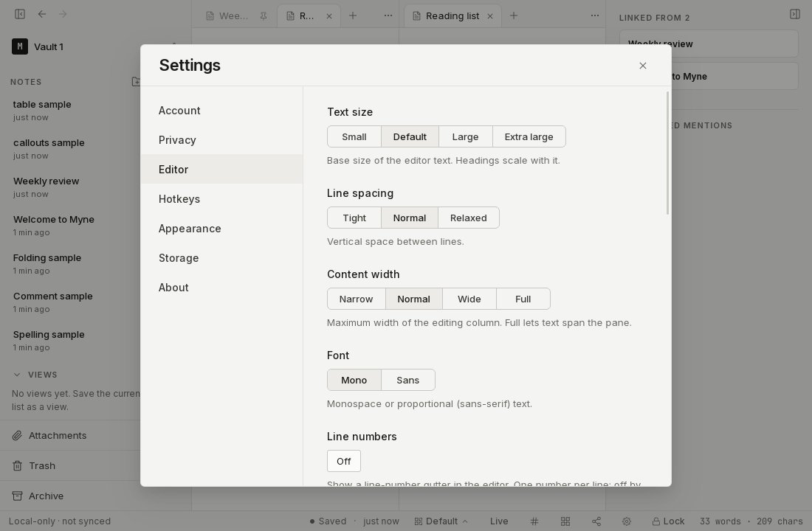Screen dimensions: 812x531
Task: Toggle Line numbers Off button
Action: point(344,461)
